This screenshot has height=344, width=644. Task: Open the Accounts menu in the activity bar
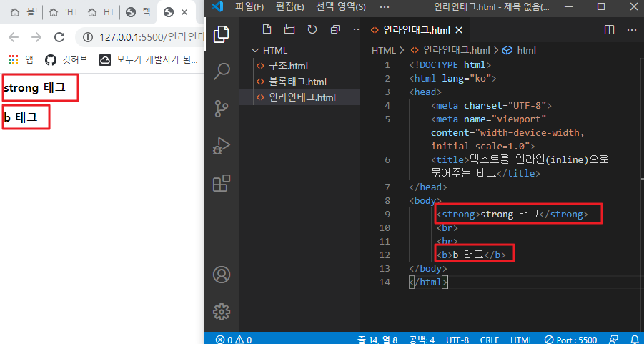point(222,275)
